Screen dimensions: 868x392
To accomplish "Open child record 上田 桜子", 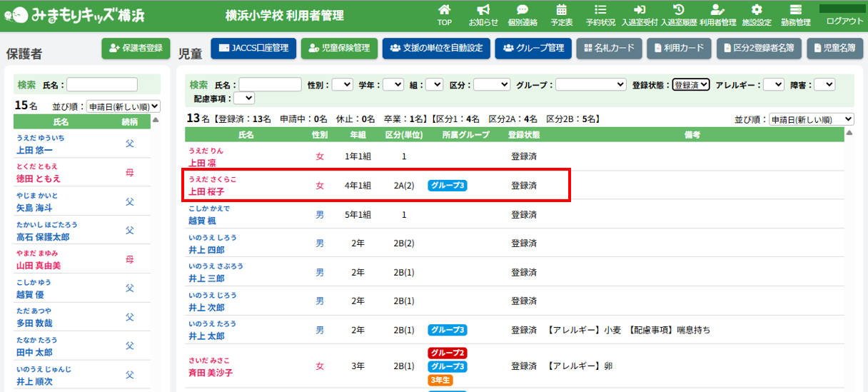I will coord(206,191).
